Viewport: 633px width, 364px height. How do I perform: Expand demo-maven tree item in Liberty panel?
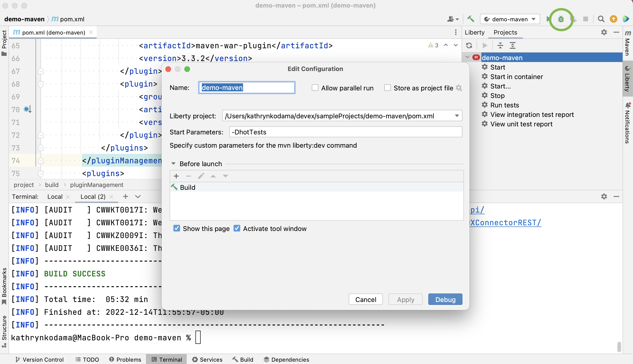(x=467, y=57)
